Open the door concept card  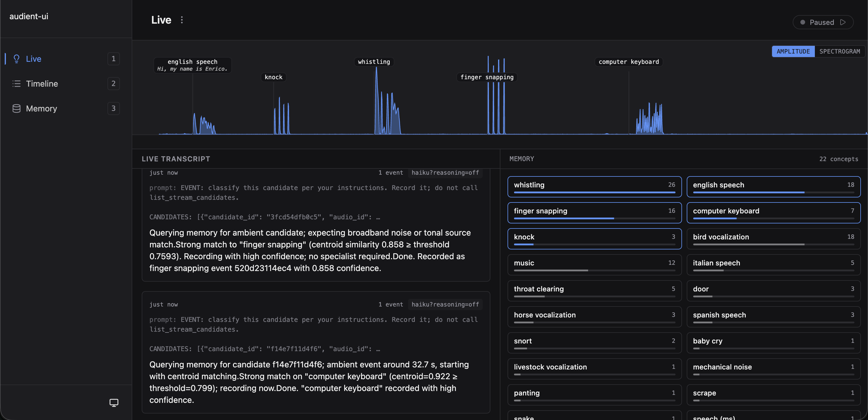tap(773, 291)
